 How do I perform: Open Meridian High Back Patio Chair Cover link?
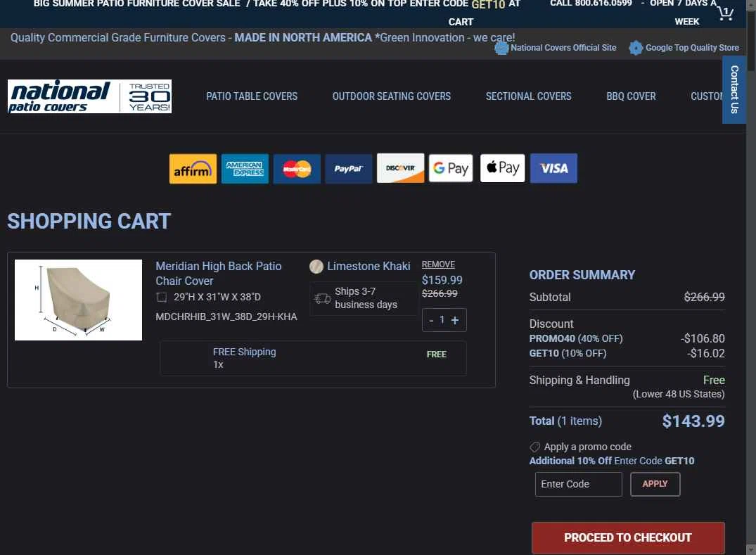(219, 274)
